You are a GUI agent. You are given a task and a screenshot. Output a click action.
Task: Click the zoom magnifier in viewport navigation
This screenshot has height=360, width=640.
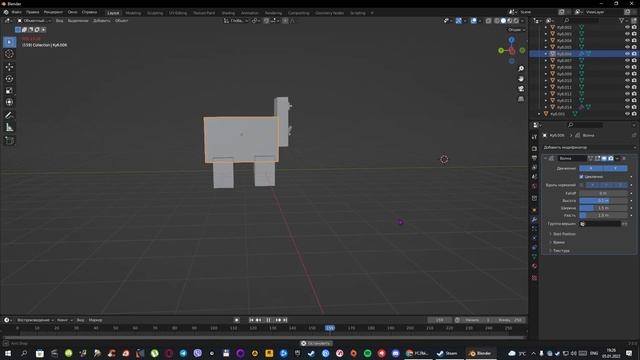521,69
